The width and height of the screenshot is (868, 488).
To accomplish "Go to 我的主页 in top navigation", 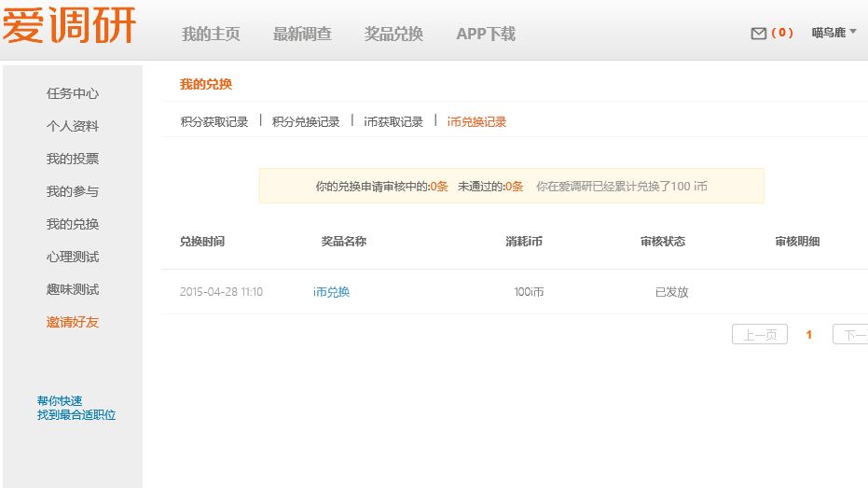I will point(211,34).
